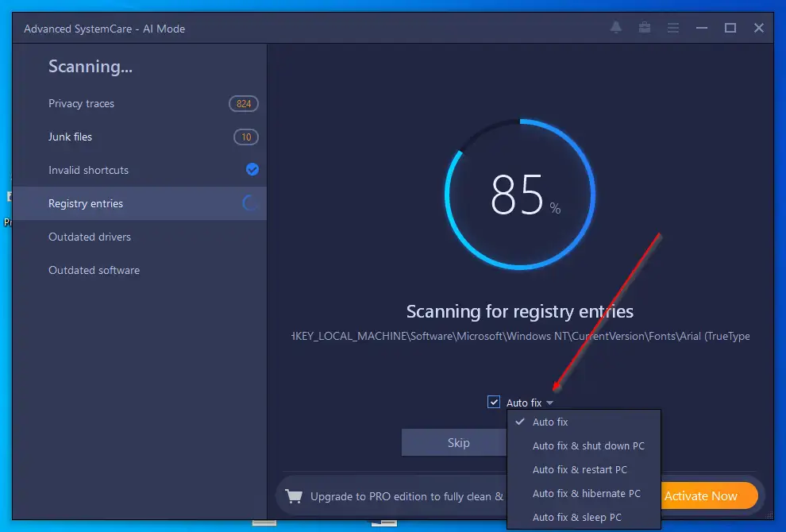The height and width of the screenshot is (532, 786).
Task: Open the notifications bell icon
Action: 615,28
